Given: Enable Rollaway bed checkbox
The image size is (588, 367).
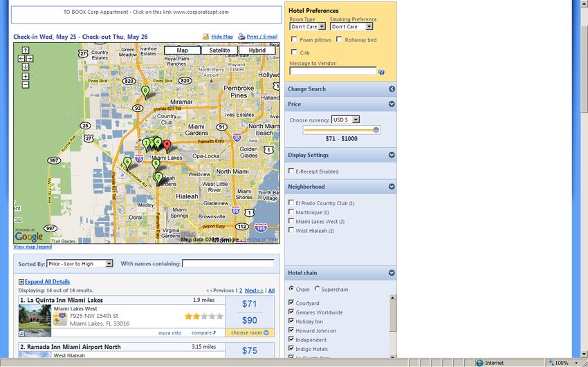Looking at the screenshot, I should (339, 39).
